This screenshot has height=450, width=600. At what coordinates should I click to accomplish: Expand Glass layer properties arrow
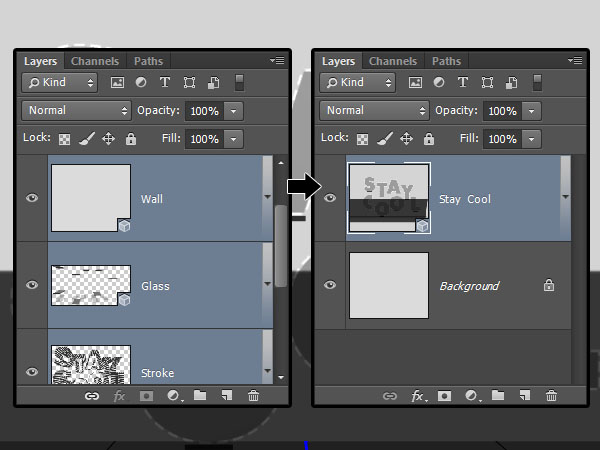pyautogui.click(x=267, y=284)
